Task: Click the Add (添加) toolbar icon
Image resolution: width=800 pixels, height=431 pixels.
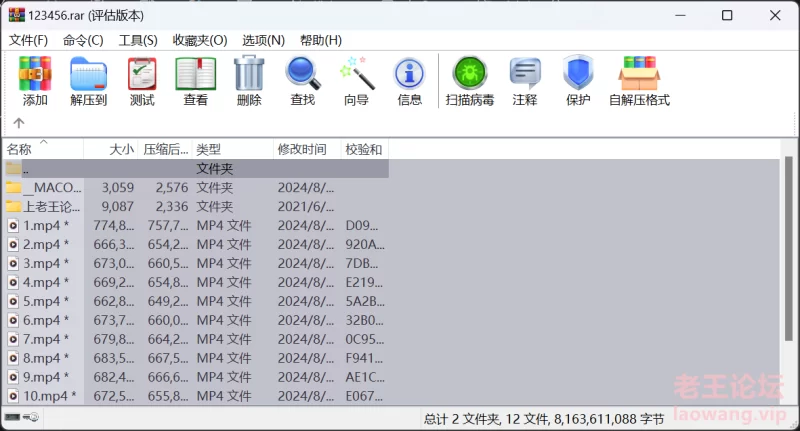Action: click(x=35, y=74)
